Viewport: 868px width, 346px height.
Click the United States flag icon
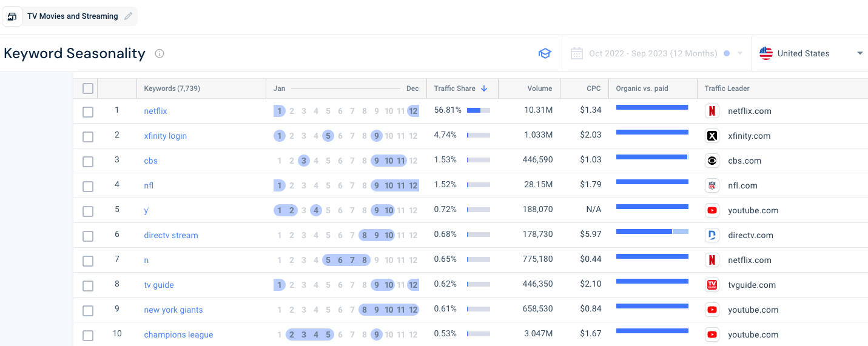click(x=766, y=53)
